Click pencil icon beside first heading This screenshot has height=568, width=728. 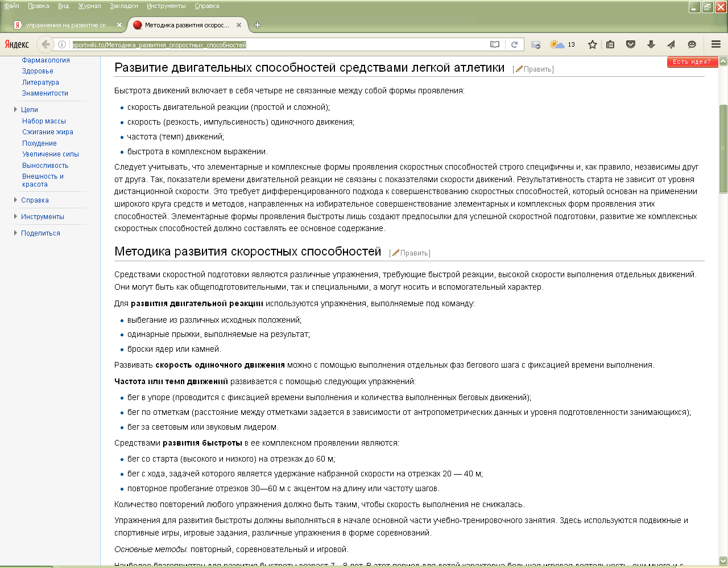519,69
